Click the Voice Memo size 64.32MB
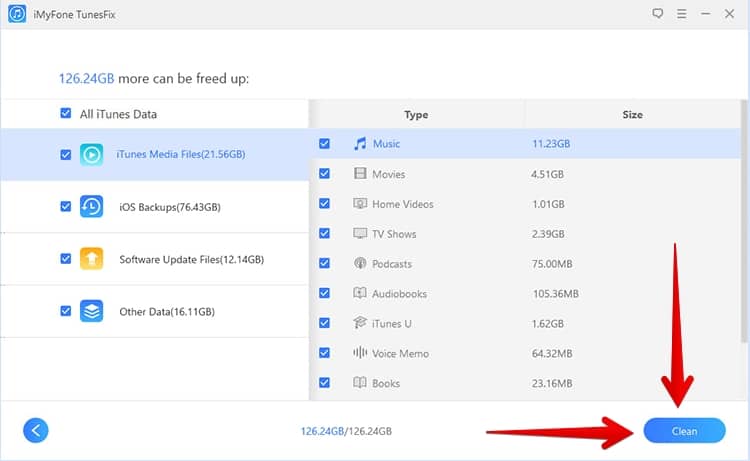 tap(552, 353)
